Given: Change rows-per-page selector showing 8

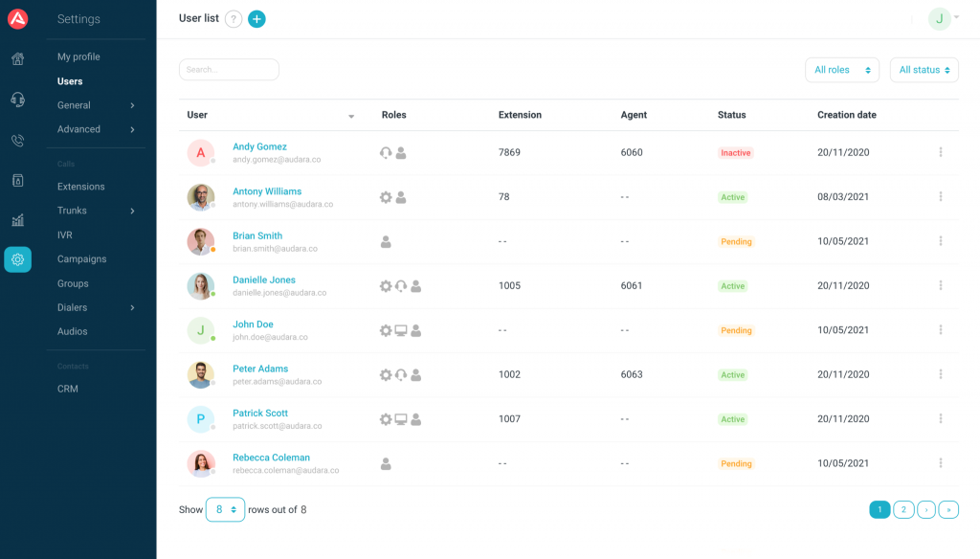Looking at the screenshot, I should (225, 509).
